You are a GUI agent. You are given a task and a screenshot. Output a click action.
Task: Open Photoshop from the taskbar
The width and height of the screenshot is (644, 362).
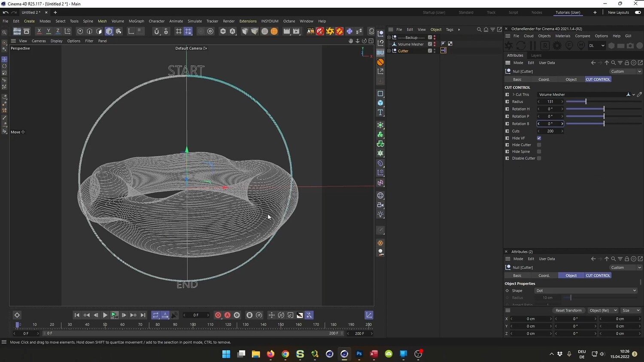tap(359, 354)
